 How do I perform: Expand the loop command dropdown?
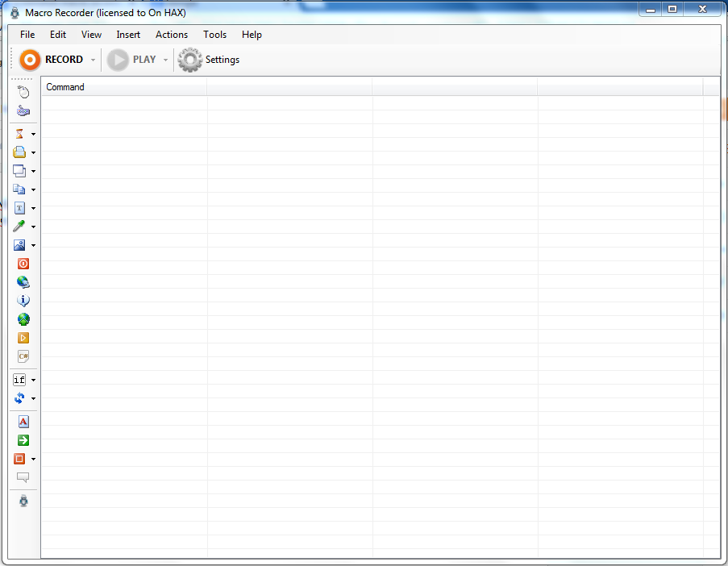pyautogui.click(x=33, y=397)
